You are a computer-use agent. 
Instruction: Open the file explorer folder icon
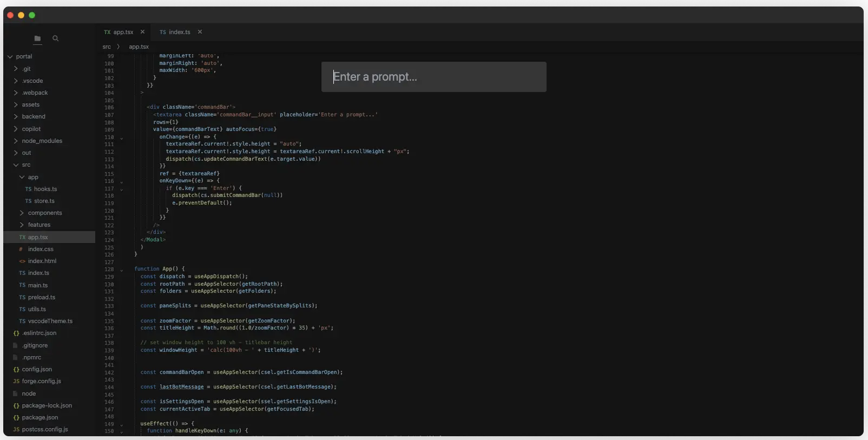(37, 38)
